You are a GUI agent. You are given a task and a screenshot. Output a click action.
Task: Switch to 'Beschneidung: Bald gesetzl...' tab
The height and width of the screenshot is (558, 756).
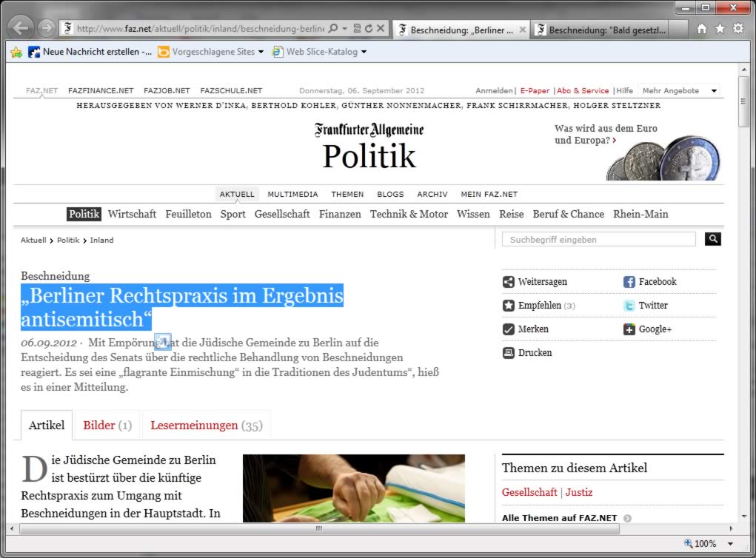[602, 30]
